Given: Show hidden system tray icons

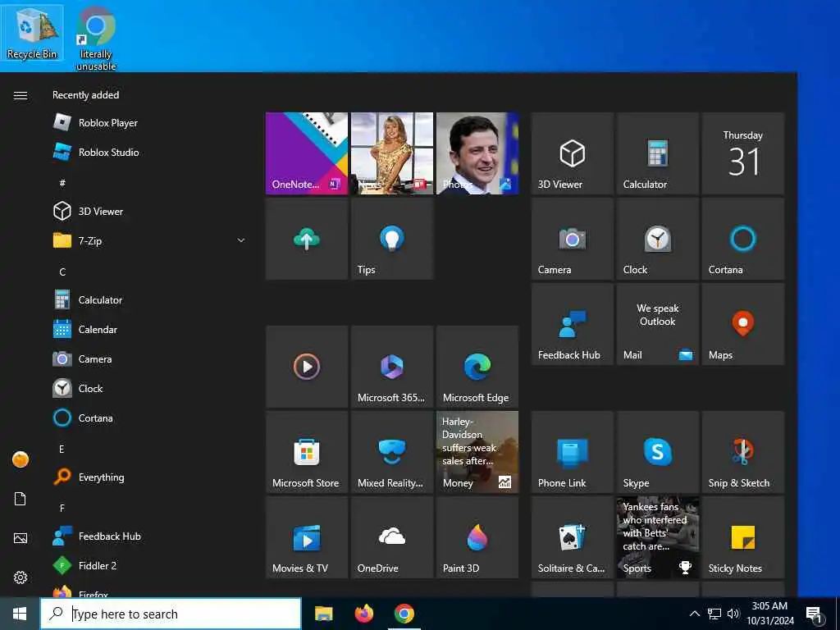Looking at the screenshot, I should (x=694, y=614).
